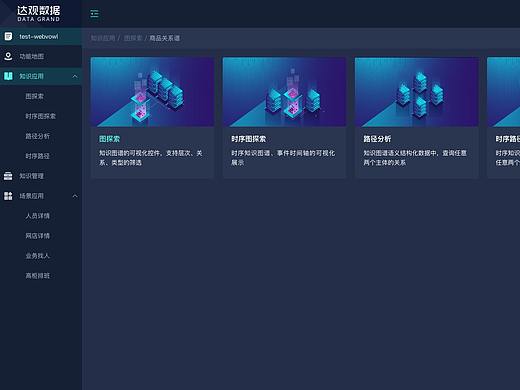Click the 图探索 card title

(x=109, y=139)
